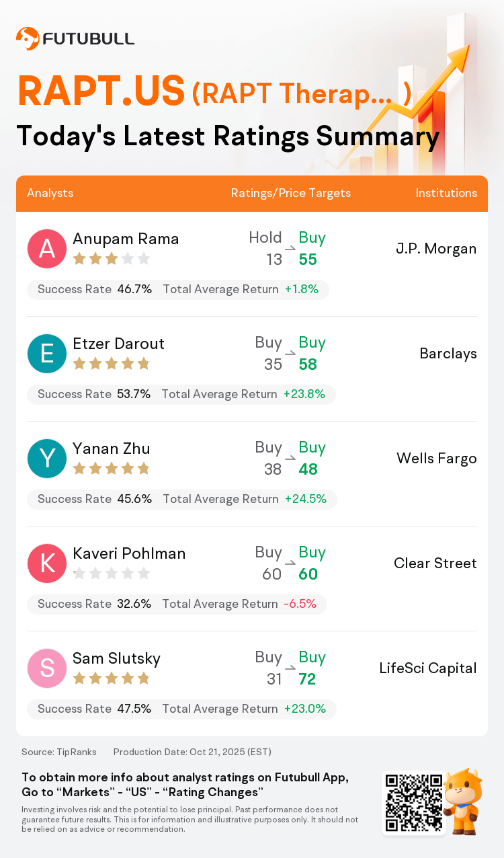Select the Ratings/Price Targets column header
Screen dimensions: 504x858
(x=291, y=193)
